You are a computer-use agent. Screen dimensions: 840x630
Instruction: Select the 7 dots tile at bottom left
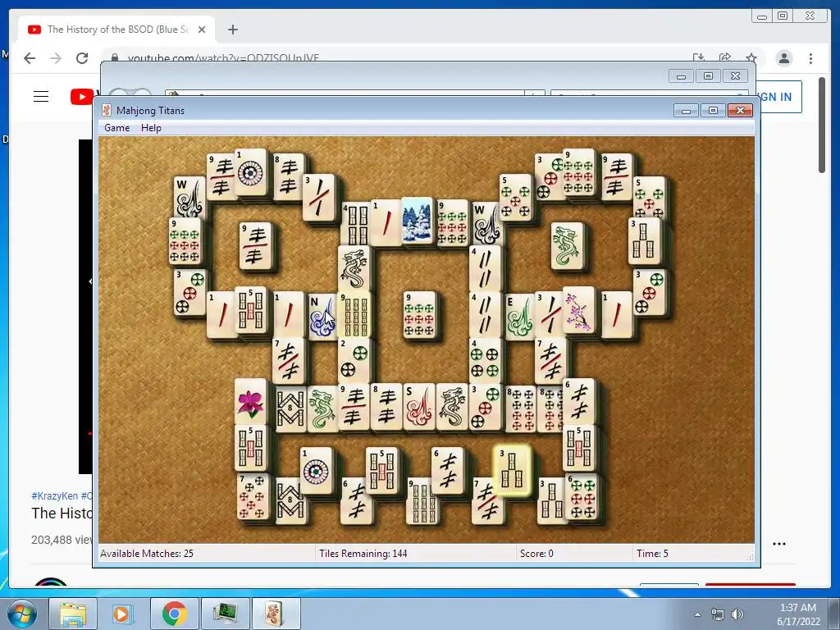point(253,496)
